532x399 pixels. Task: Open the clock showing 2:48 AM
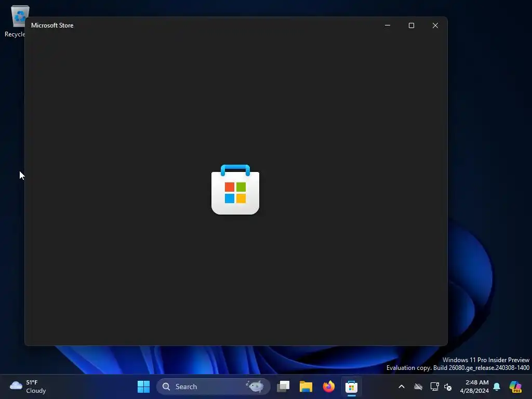point(474,387)
